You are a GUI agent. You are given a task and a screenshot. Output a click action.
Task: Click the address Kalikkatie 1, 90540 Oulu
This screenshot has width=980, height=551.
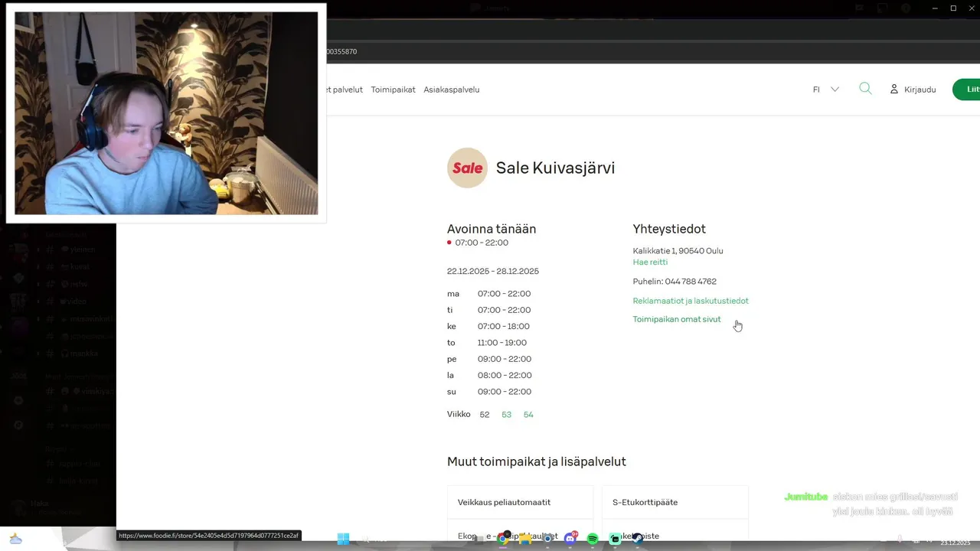[678, 250]
